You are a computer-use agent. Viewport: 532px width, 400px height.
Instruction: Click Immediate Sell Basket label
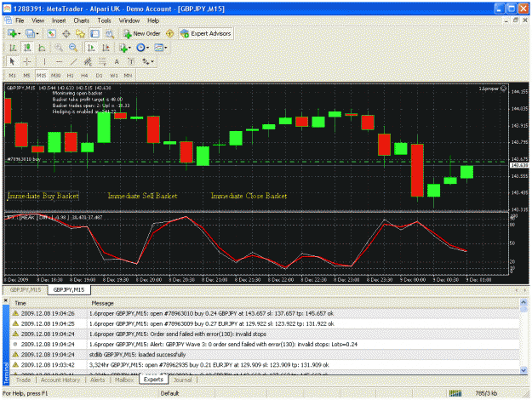(x=142, y=196)
